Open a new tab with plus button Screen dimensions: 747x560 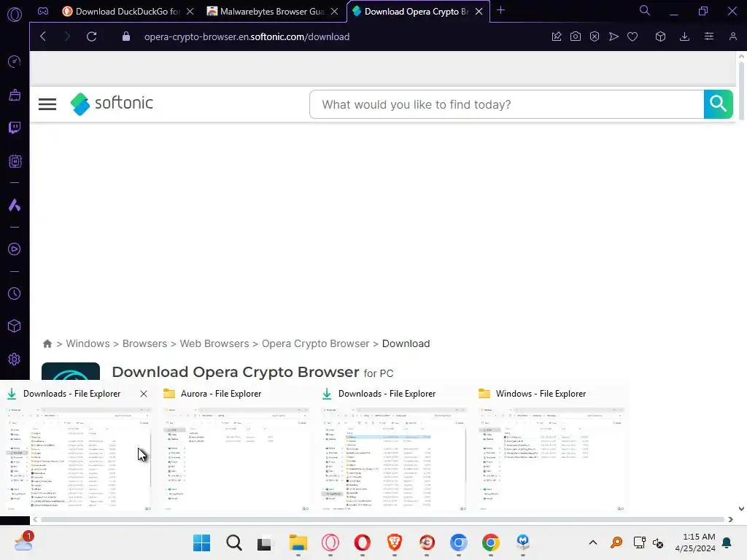click(500, 10)
